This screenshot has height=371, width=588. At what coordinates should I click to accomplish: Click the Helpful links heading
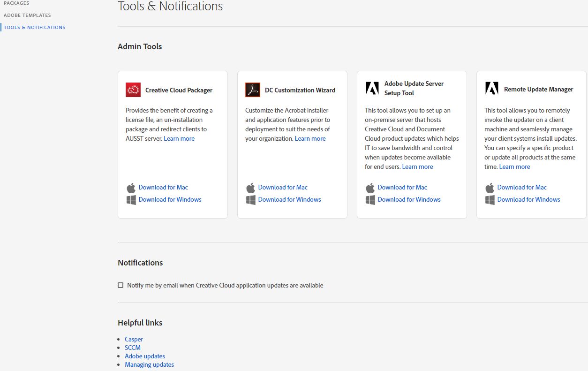(x=140, y=323)
